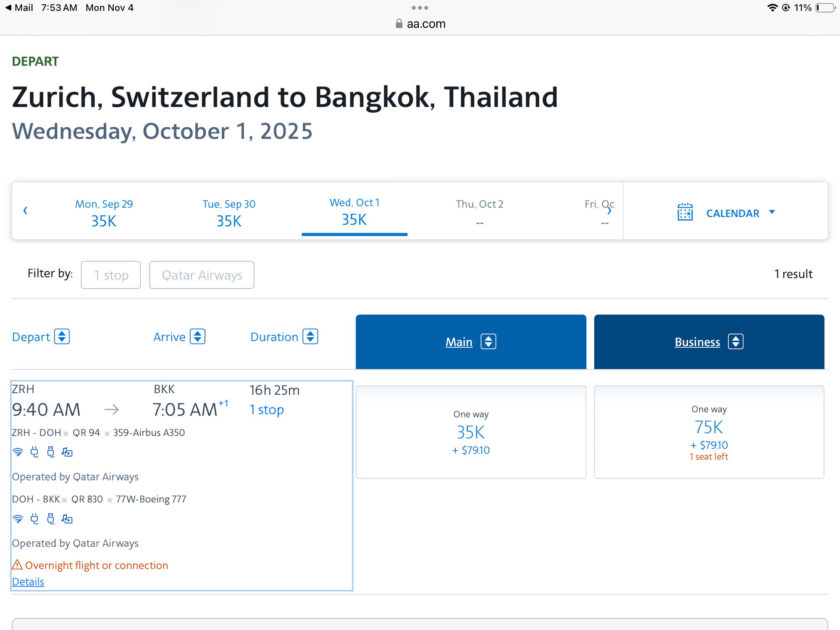Show previous dates with left chevron
The width and height of the screenshot is (840, 630).
[x=25, y=210]
